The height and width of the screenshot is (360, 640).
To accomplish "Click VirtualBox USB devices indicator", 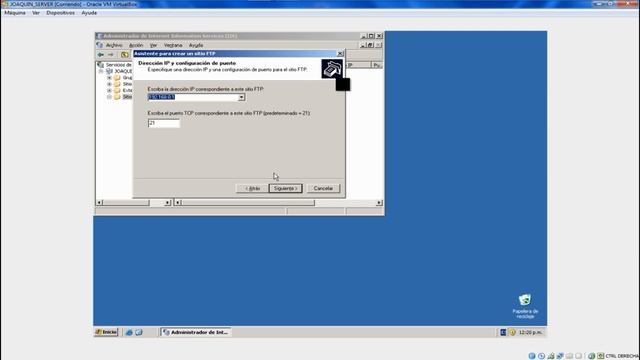I will click(560, 356).
